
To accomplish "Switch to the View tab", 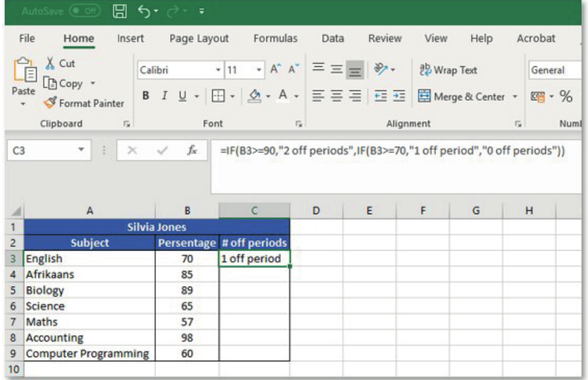I will [x=436, y=38].
